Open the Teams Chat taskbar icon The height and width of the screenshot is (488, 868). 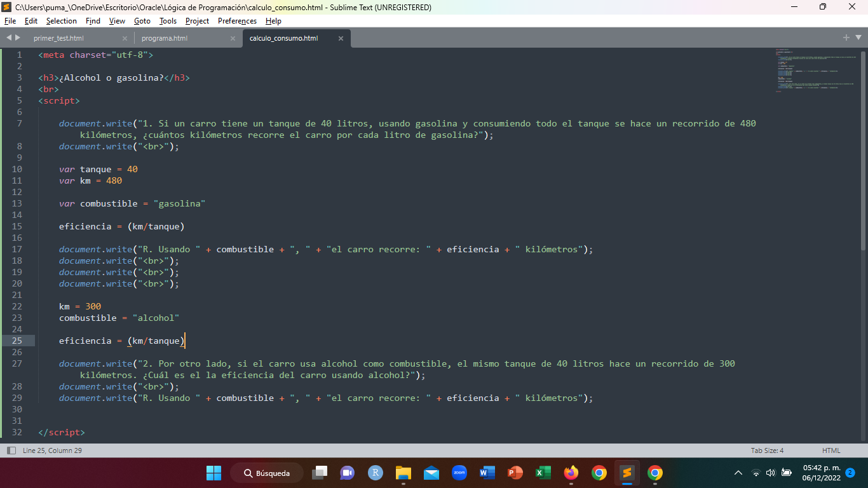click(x=347, y=473)
